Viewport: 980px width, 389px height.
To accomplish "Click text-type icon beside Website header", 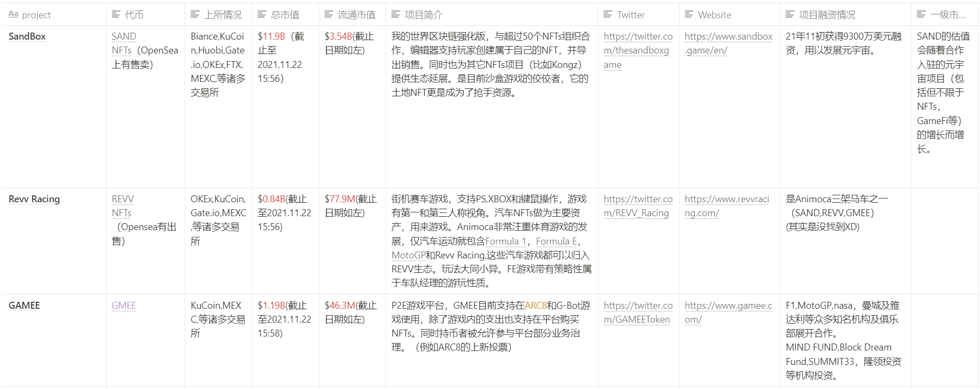I will (689, 14).
